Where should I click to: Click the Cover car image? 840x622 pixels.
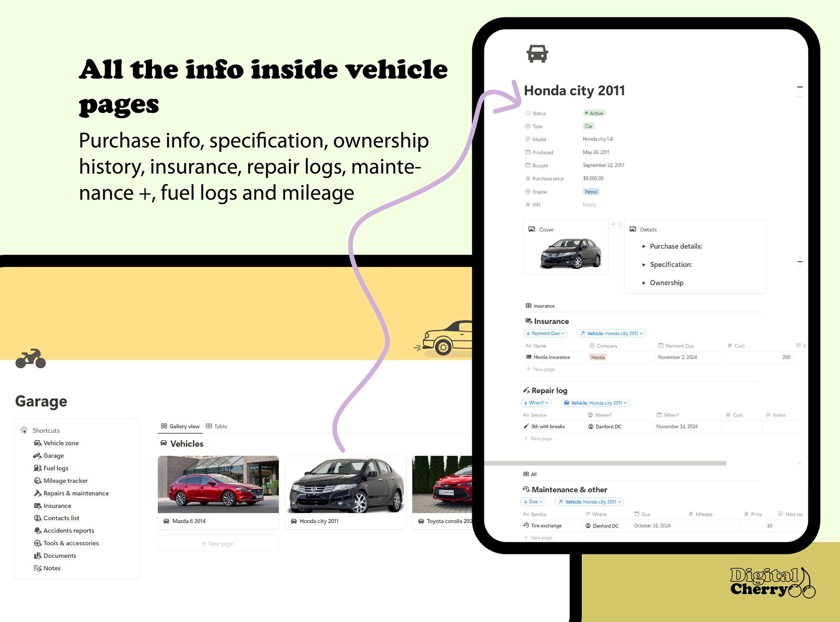pos(571,253)
